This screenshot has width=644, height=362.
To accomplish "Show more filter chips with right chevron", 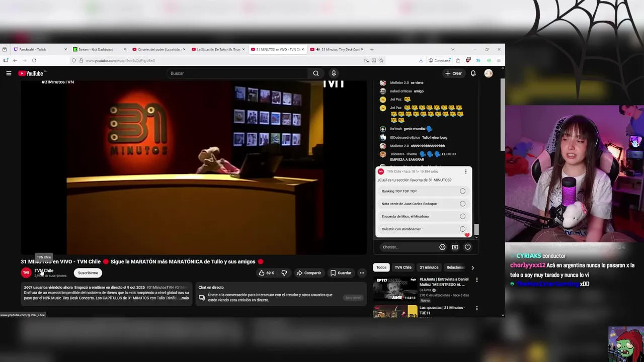I will 472,267.
